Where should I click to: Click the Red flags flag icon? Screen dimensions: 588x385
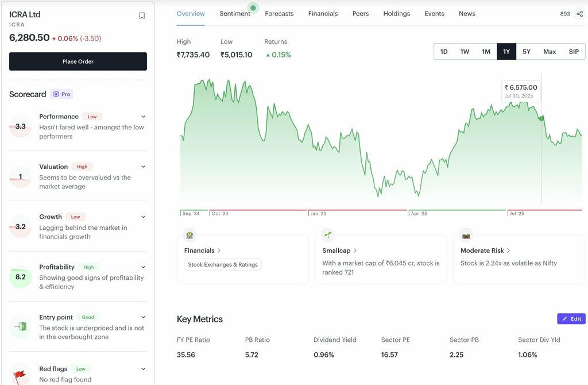pos(20,375)
